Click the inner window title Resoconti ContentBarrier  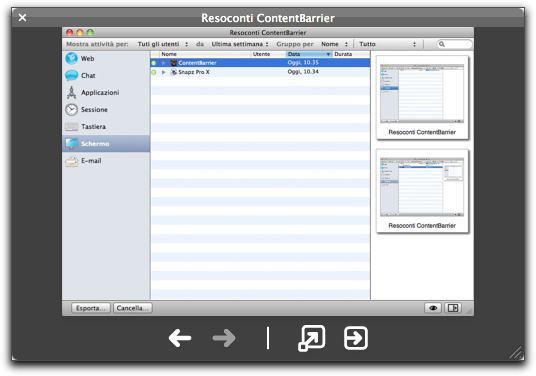coord(268,33)
